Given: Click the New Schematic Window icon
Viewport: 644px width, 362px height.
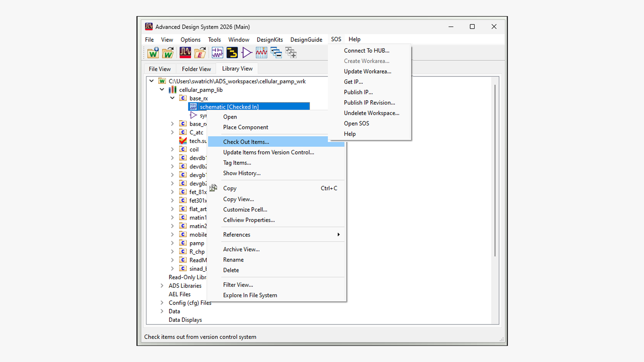Looking at the screenshot, I should click(217, 53).
